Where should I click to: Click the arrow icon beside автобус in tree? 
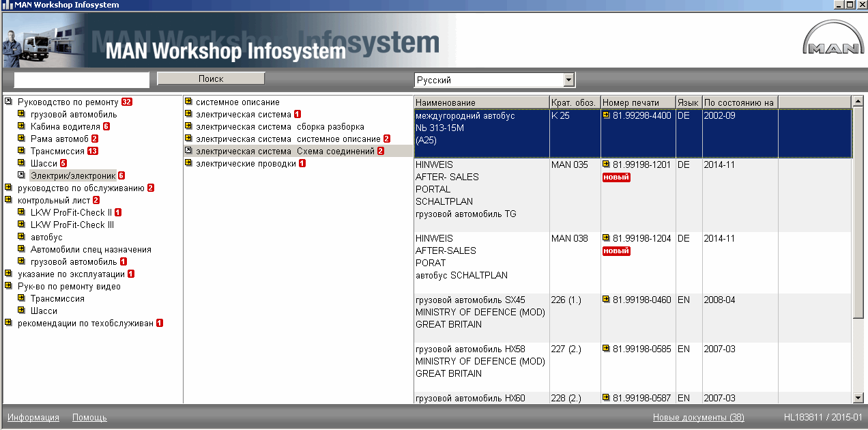click(21, 237)
